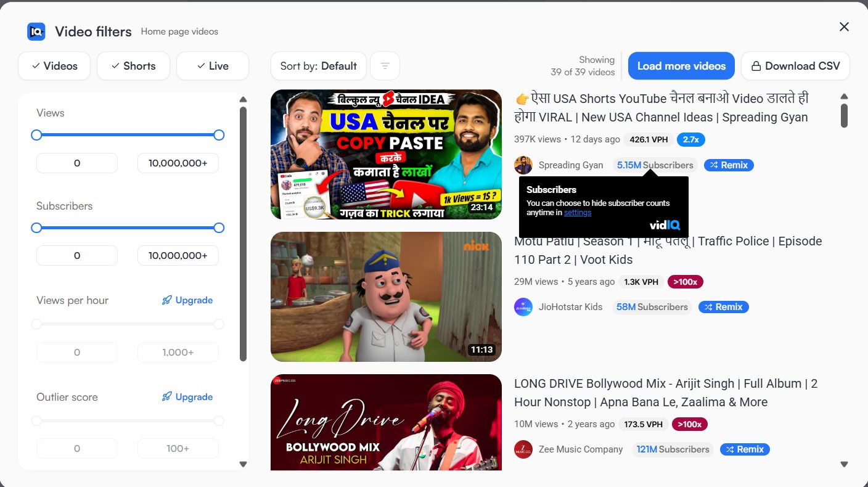Click Load more videos button
This screenshot has height=487, width=868.
point(681,66)
